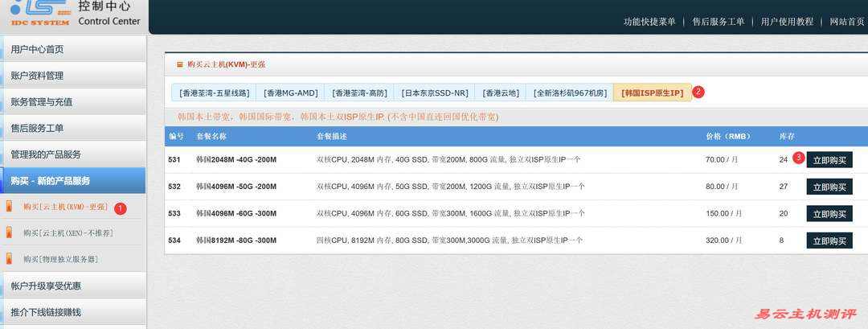This screenshot has width=868, height=329.
Task: Open 售后服务工单 in left sidebar
Action: (x=73, y=128)
